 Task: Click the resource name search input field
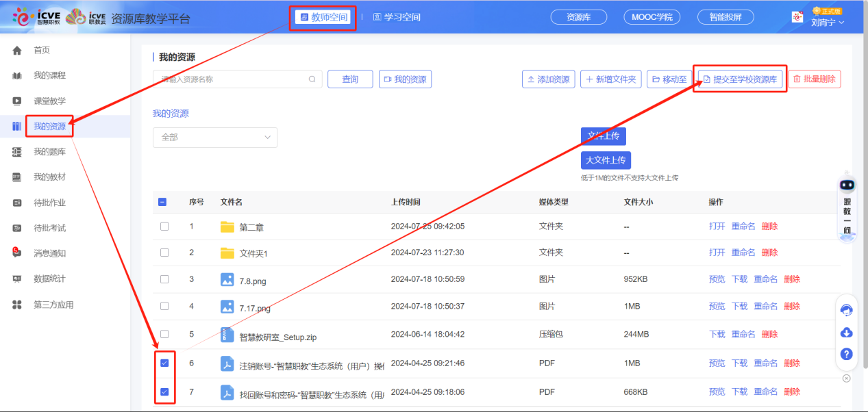[x=230, y=79]
